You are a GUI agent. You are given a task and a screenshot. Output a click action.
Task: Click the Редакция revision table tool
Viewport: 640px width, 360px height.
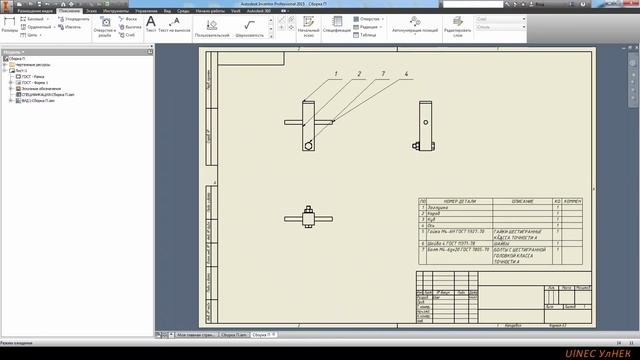point(365,27)
